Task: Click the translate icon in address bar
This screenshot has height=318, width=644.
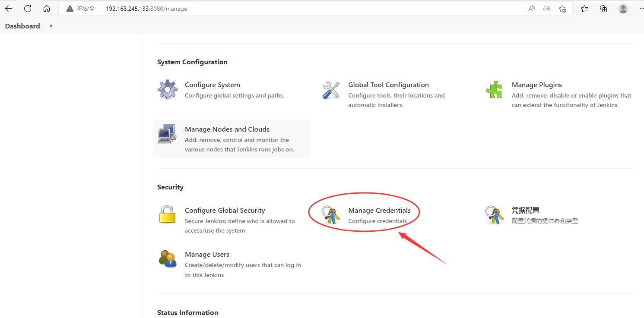Action: [547, 9]
